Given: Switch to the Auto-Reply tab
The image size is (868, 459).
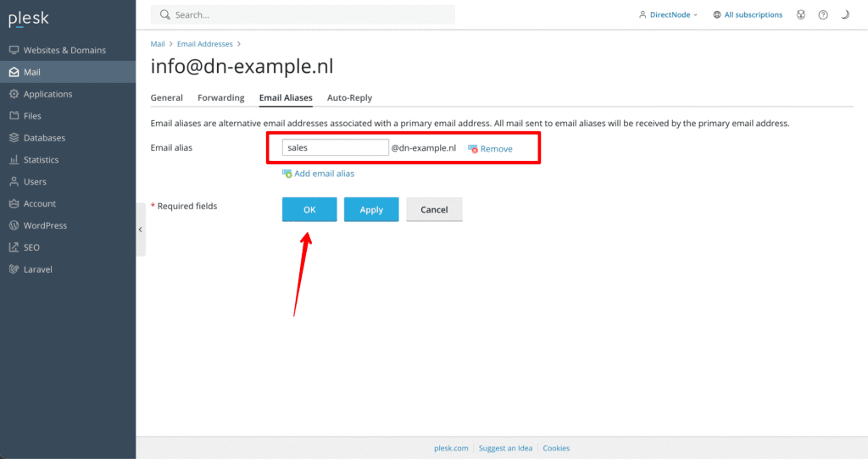Looking at the screenshot, I should click(x=349, y=98).
